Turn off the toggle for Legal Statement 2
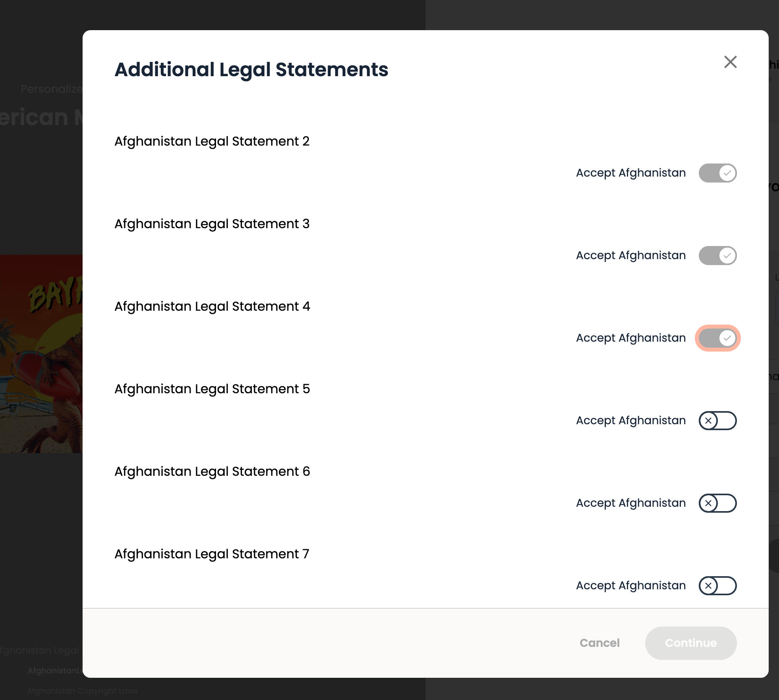Viewport: 779px width, 700px height. click(717, 173)
